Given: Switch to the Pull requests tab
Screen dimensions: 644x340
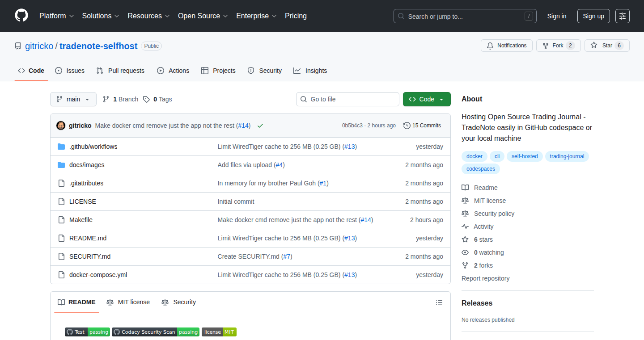Looking at the screenshot, I should [x=121, y=71].
